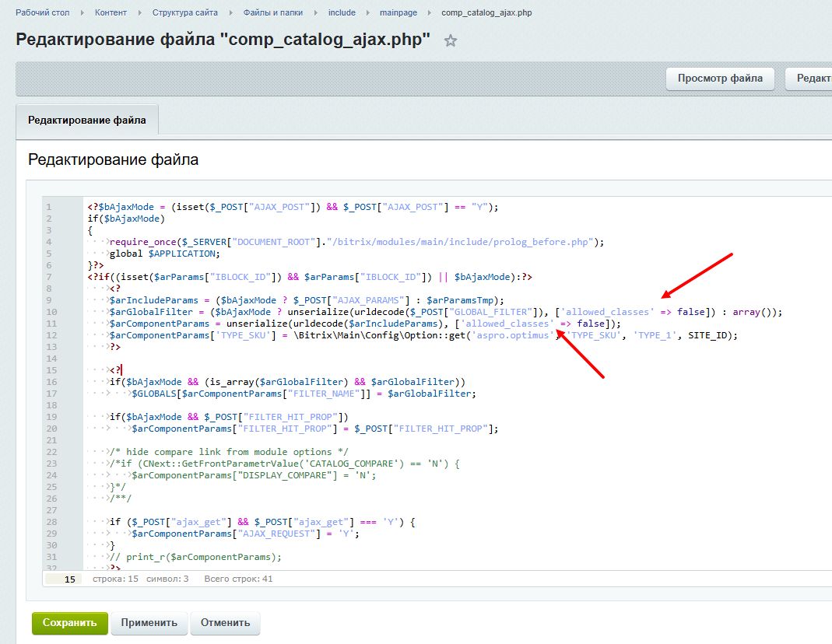Navigate to Файлы и папки breadcrumb
The width and height of the screenshot is (832, 644).
pos(272,13)
